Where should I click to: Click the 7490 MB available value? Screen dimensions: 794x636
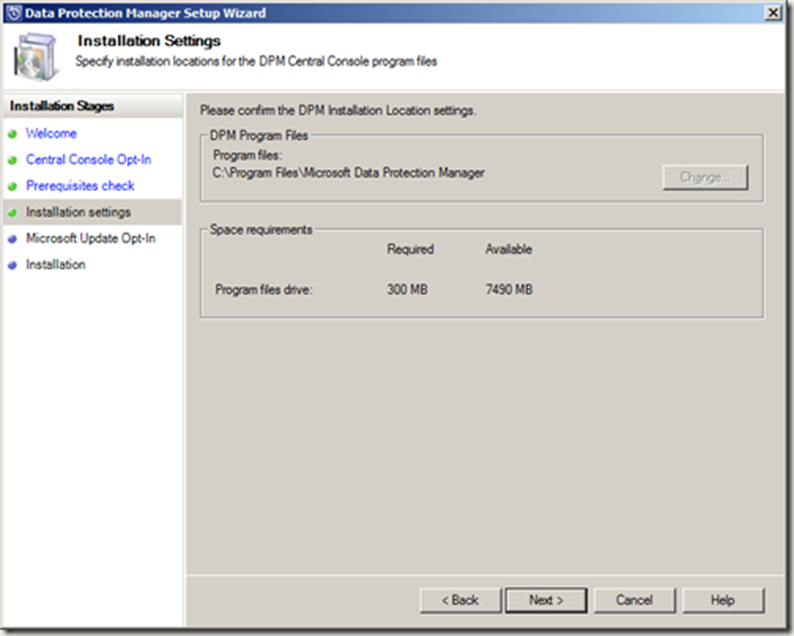[x=509, y=289]
